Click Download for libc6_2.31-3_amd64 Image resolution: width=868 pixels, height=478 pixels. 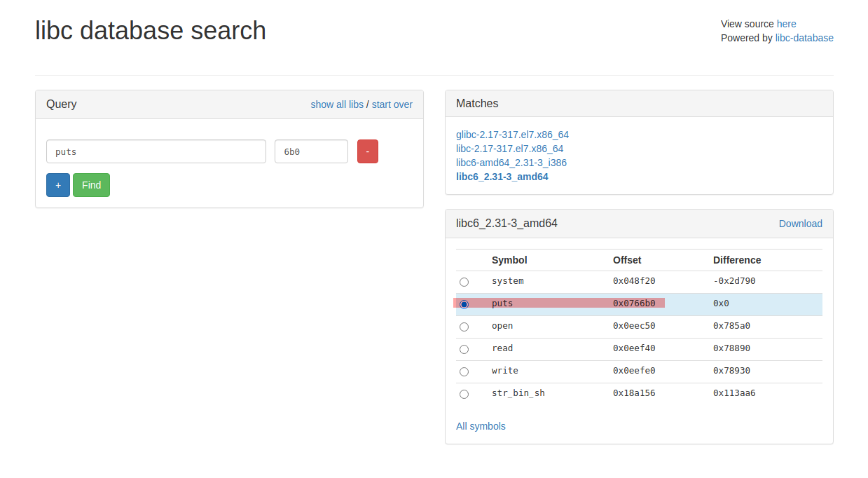(801, 223)
